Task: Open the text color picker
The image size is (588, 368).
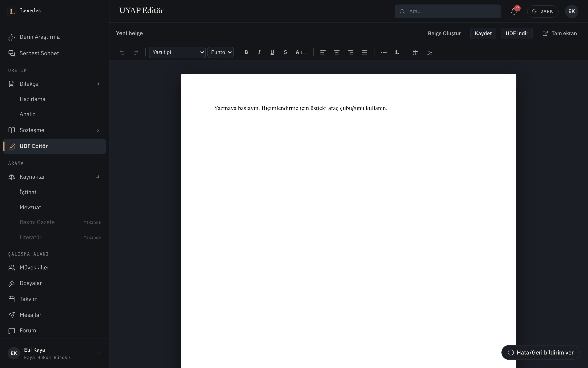Action: click(301, 52)
